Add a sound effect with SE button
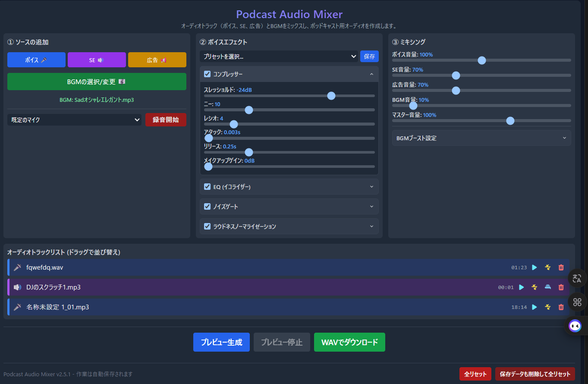588x384 pixels. [x=97, y=60]
